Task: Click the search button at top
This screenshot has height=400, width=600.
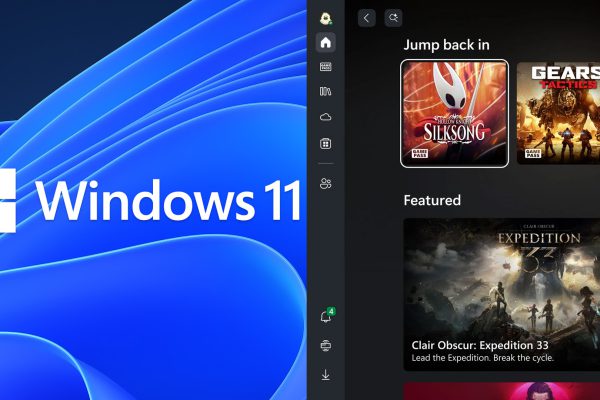Action: (x=394, y=18)
